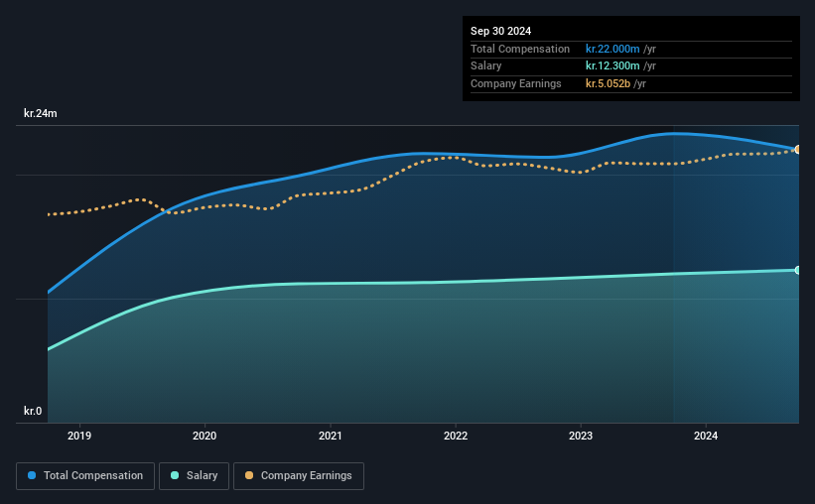Click the 2024 x-axis label

(x=706, y=436)
